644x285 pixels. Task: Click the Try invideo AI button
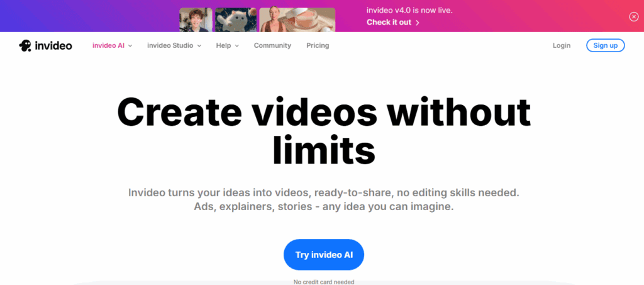324,255
